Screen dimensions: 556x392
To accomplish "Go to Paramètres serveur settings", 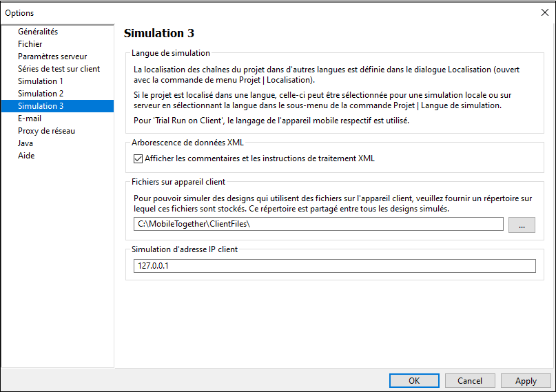I will point(52,56).
